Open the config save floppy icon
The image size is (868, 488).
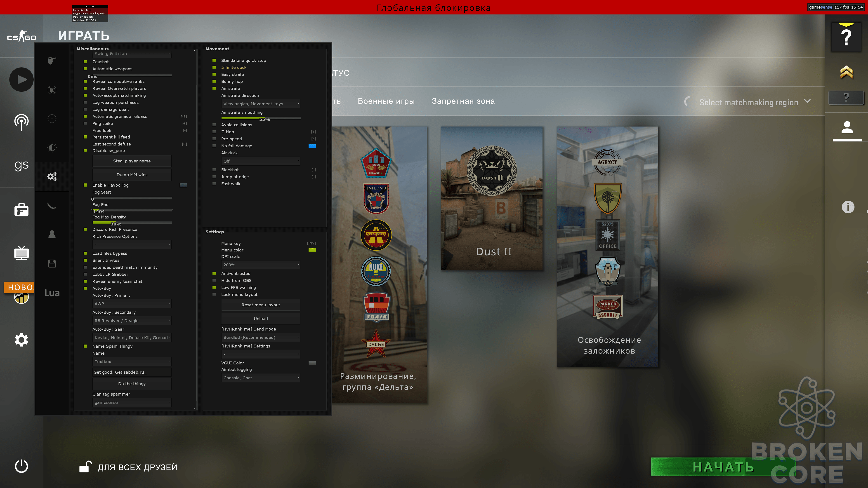point(52,263)
